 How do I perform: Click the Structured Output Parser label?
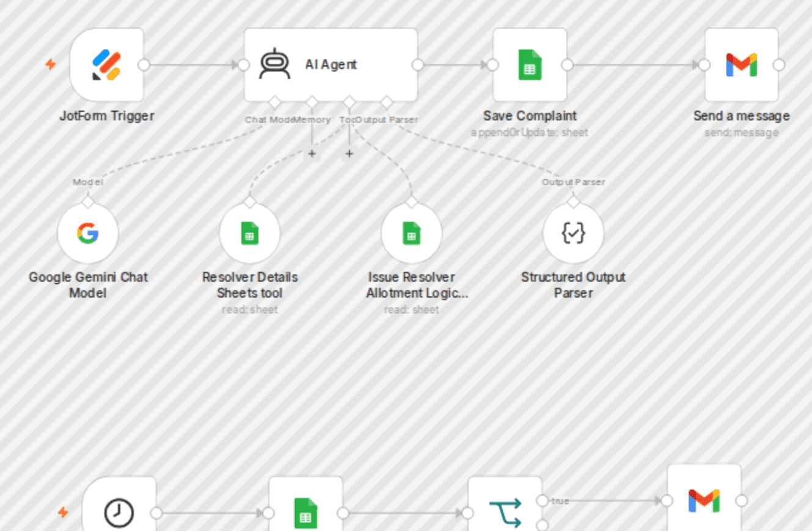tap(573, 285)
